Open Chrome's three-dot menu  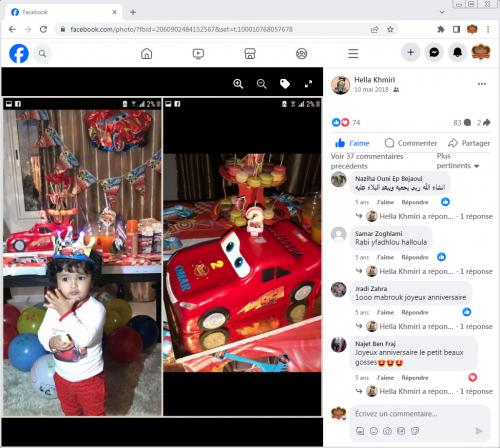pyautogui.click(x=488, y=29)
